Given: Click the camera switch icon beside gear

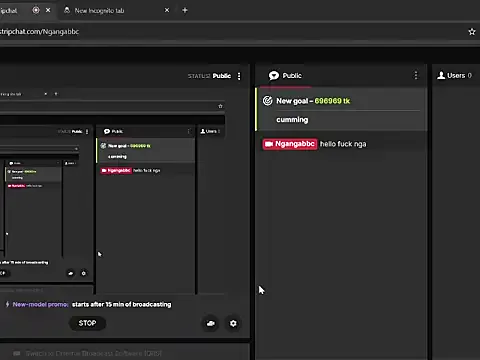Looking at the screenshot, I should [211, 323].
